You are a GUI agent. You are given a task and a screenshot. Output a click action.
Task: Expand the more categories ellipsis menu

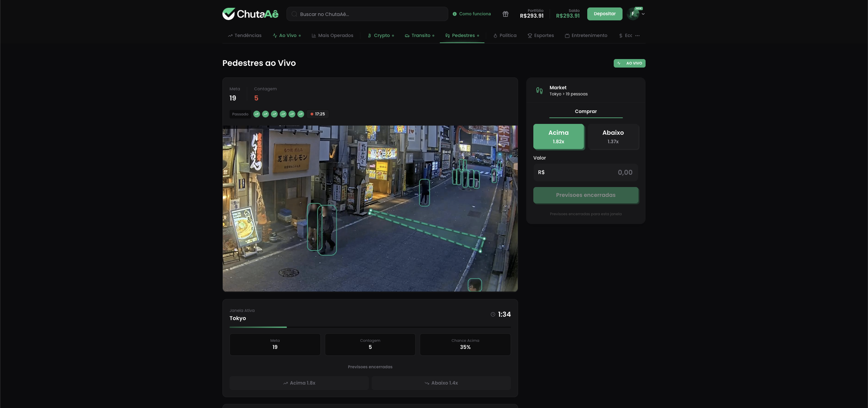[x=637, y=36]
